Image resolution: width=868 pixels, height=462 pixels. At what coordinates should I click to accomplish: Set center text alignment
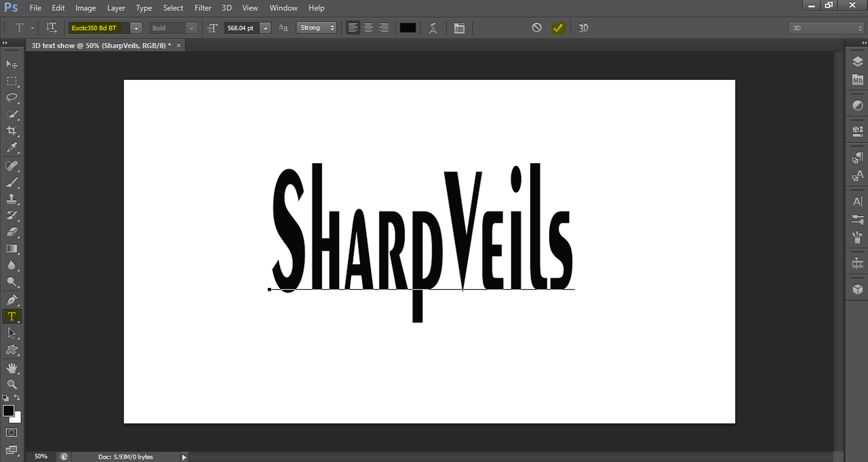(368, 28)
